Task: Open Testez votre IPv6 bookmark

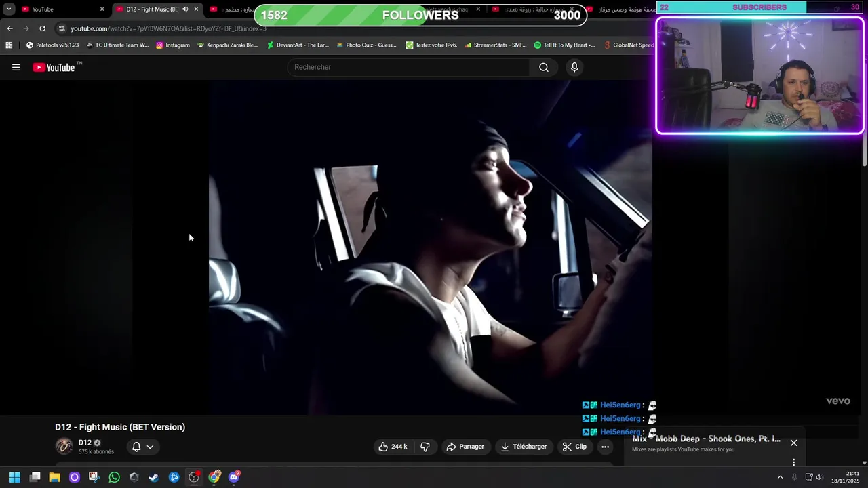Action: click(x=431, y=45)
